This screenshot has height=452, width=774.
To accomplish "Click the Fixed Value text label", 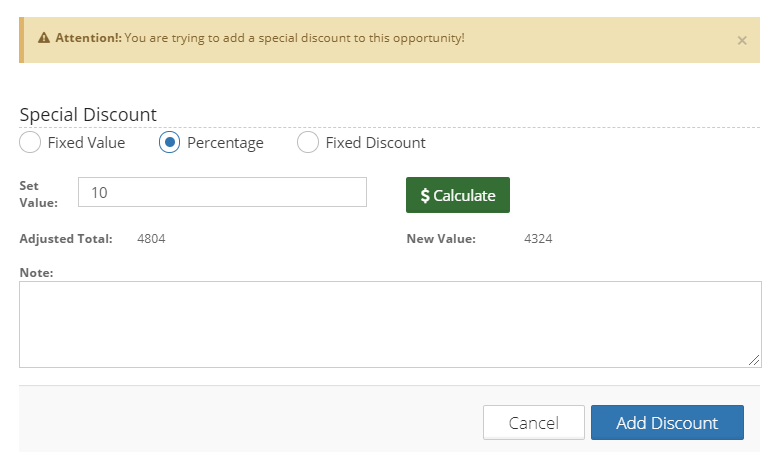I will (x=86, y=143).
